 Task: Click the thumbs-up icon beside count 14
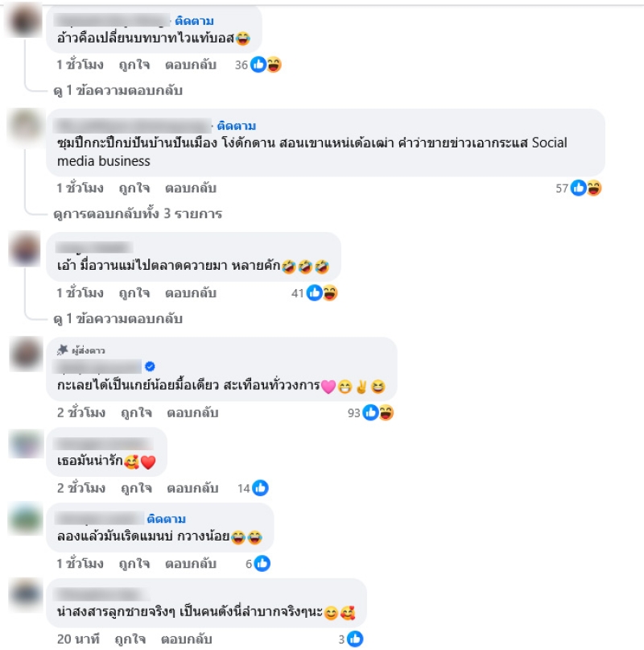click(261, 488)
